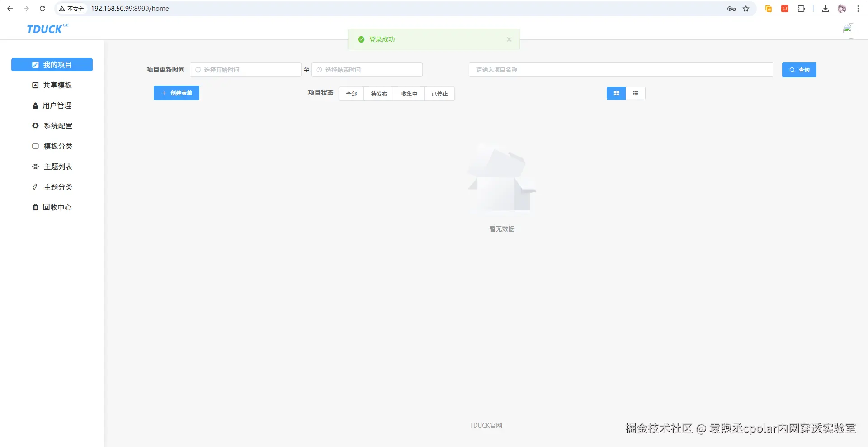Open 模板分类 in the sidebar
Viewport: 868px width, 447px height.
click(x=52, y=146)
